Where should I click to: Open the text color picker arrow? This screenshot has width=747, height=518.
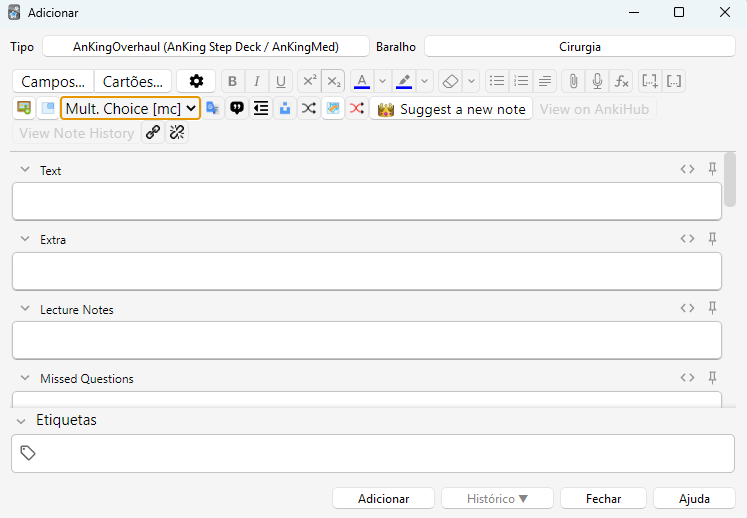click(382, 82)
